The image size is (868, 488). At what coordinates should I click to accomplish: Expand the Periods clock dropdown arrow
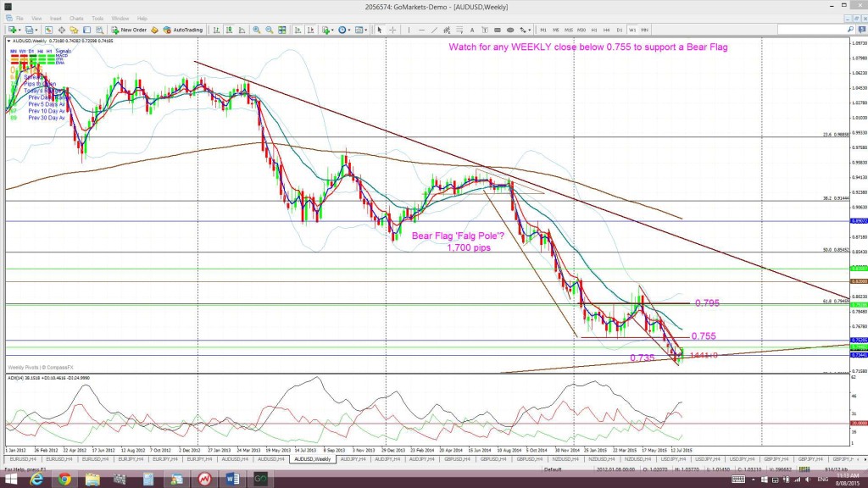[x=349, y=30]
